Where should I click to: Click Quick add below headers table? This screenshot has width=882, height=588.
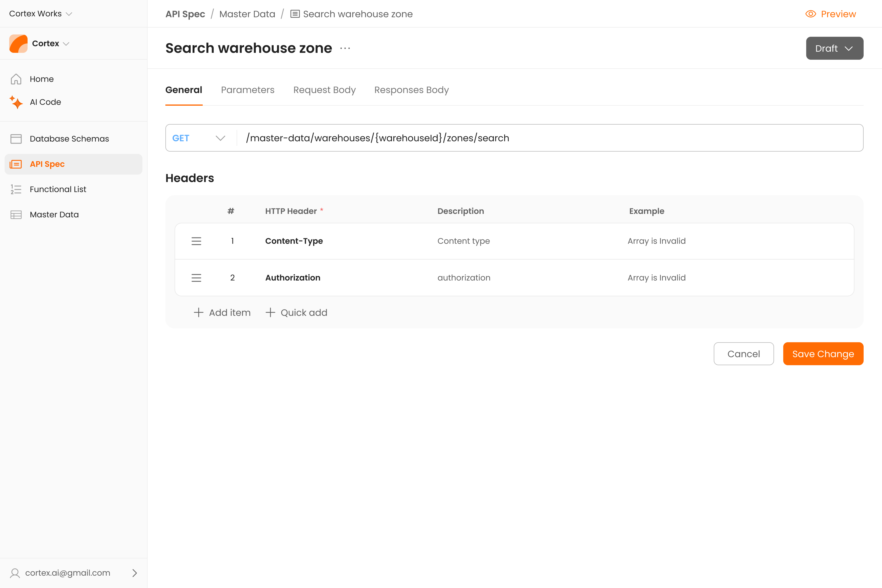click(x=296, y=312)
